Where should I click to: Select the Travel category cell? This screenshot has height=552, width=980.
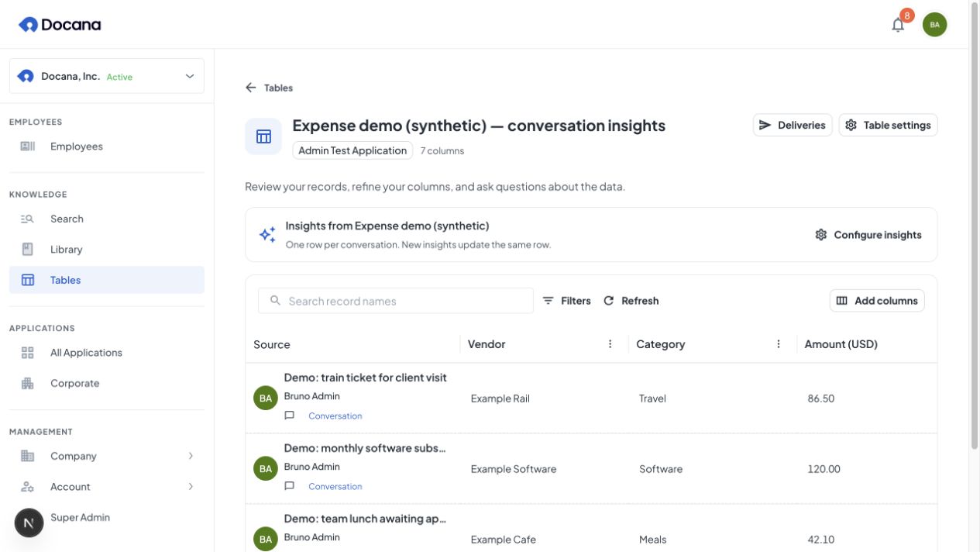(x=652, y=398)
